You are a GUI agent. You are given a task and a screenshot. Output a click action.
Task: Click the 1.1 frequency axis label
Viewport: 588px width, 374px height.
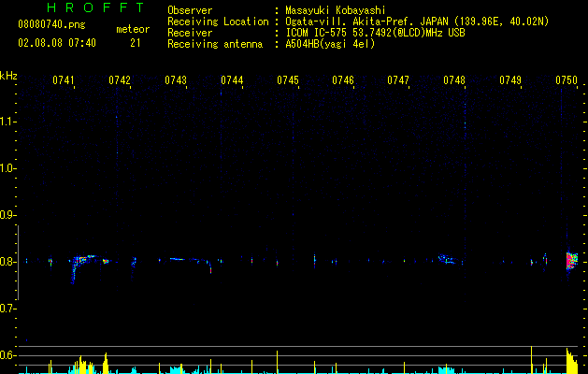(x=7, y=122)
